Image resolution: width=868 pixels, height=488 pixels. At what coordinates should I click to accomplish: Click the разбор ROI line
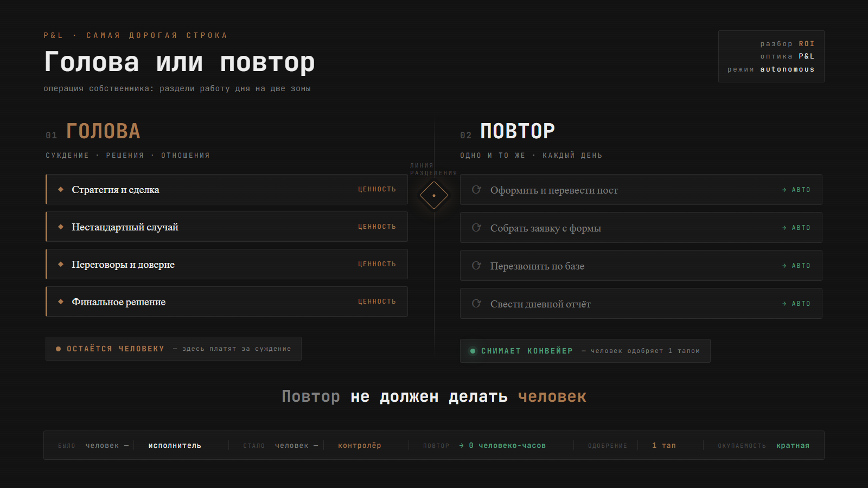point(787,44)
